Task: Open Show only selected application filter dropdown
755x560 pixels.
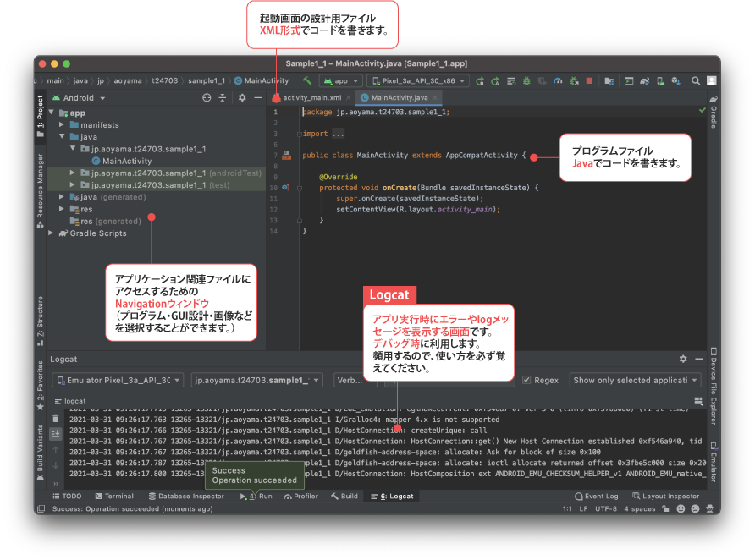Action: (636, 380)
